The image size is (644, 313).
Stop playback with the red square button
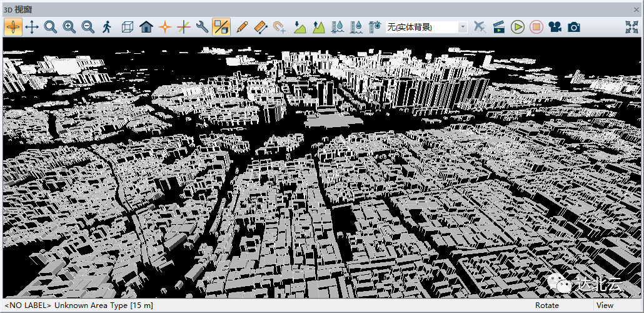click(536, 27)
